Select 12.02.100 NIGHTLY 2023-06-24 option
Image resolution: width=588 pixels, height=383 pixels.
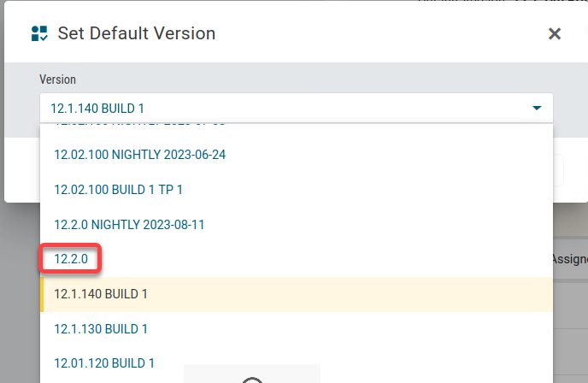point(139,155)
